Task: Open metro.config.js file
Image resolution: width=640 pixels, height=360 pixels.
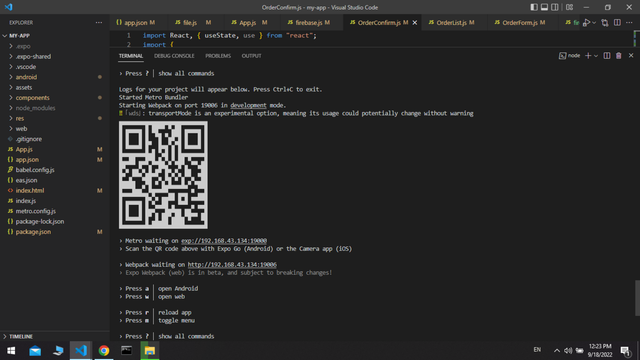Action: (x=55, y=211)
